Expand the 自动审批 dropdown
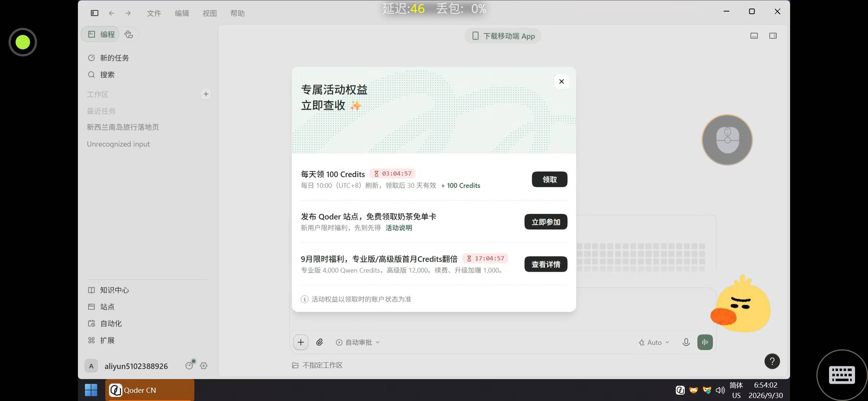 [x=358, y=342]
